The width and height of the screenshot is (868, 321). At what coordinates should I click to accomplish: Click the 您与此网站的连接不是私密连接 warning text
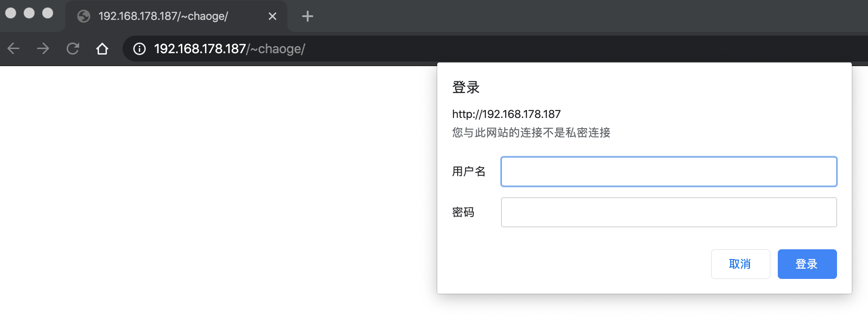pos(531,133)
